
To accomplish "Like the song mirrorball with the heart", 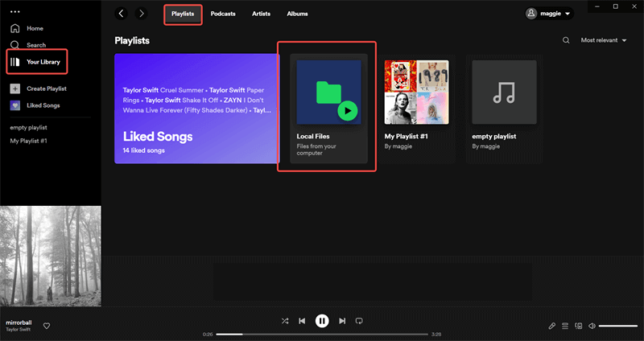I will pyautogui.click(x=47, y=326).
